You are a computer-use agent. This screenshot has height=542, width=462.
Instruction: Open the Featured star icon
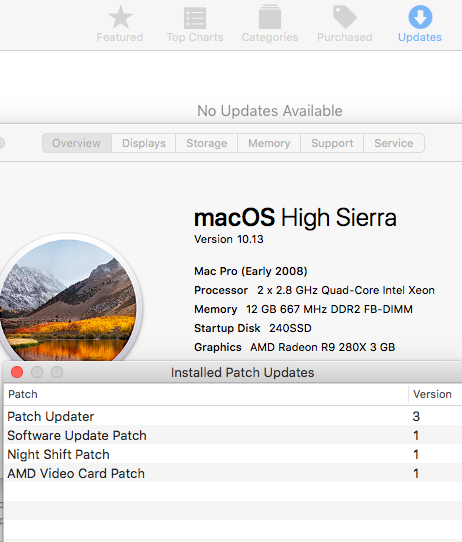point(120,17)
